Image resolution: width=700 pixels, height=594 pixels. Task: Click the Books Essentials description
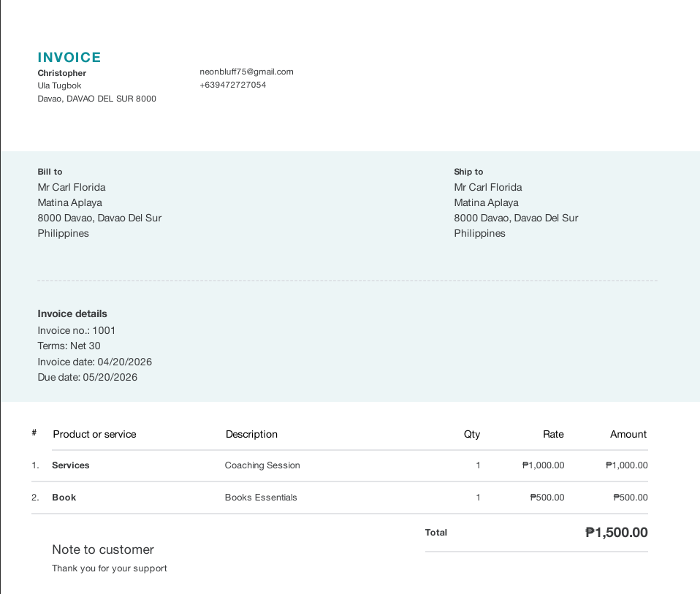point(261,498)
